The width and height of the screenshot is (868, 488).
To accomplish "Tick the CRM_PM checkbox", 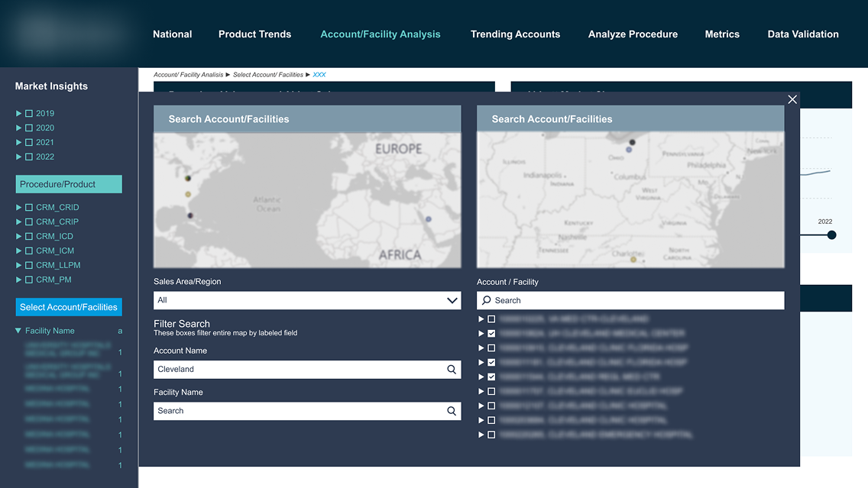I will (29, 280).
